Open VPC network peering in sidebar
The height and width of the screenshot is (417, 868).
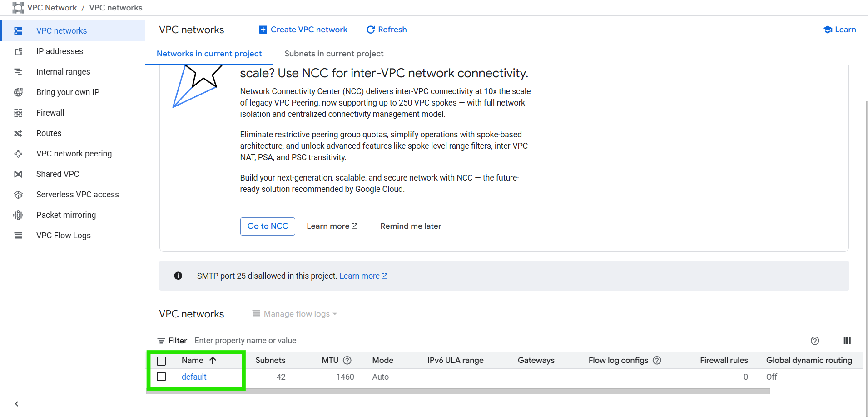pyautogui.click(x=74, y=154)
